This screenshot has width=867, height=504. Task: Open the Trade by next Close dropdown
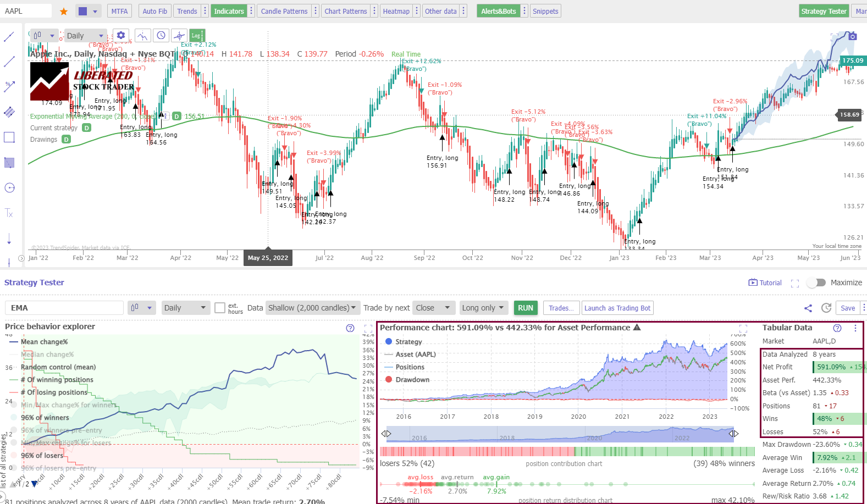click(x=434, y=308)
